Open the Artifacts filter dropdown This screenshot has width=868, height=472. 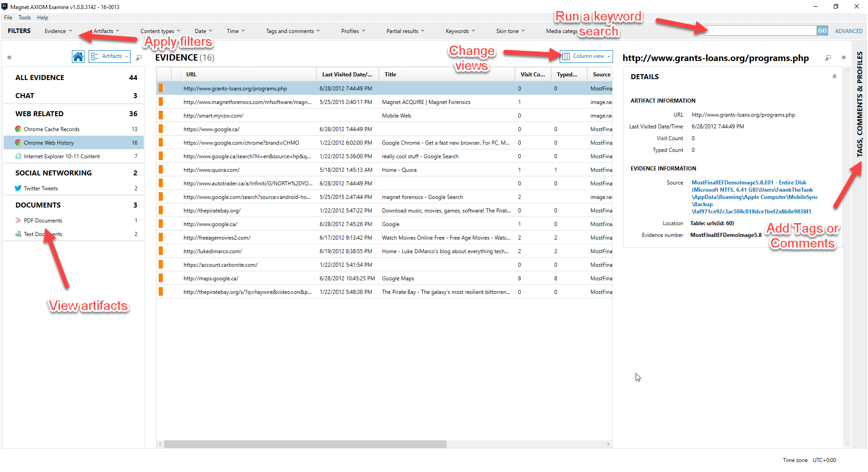[x=106, y=31]
